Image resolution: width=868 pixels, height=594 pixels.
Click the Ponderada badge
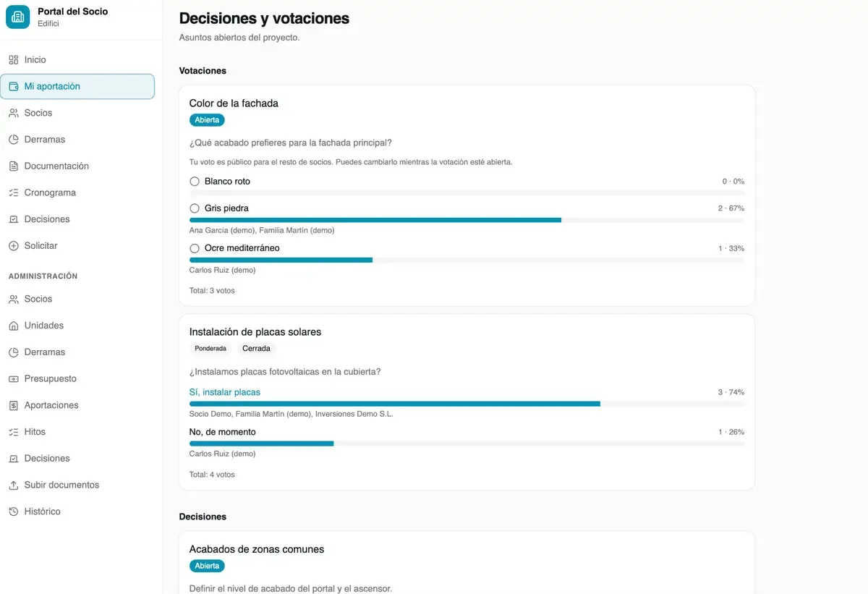click(210, 349)
